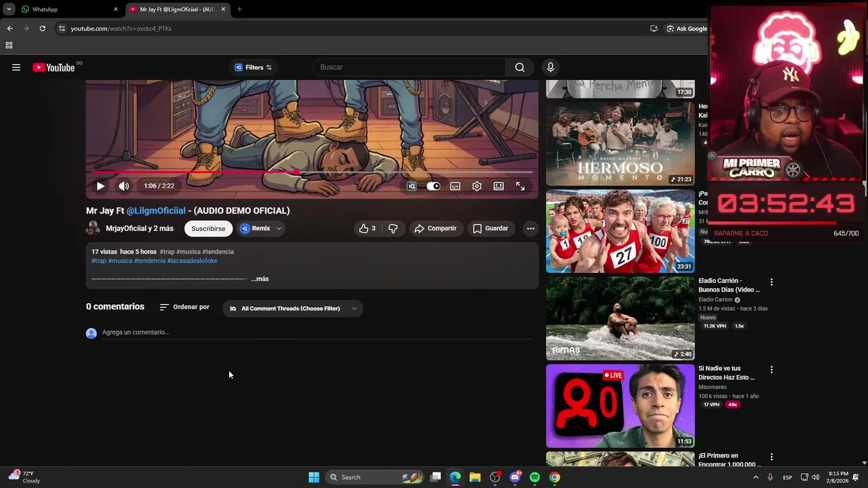This screenshot has height=488, width=868.
Task: Open All Comment Threads filter dropdown
Action: [293, 308]
